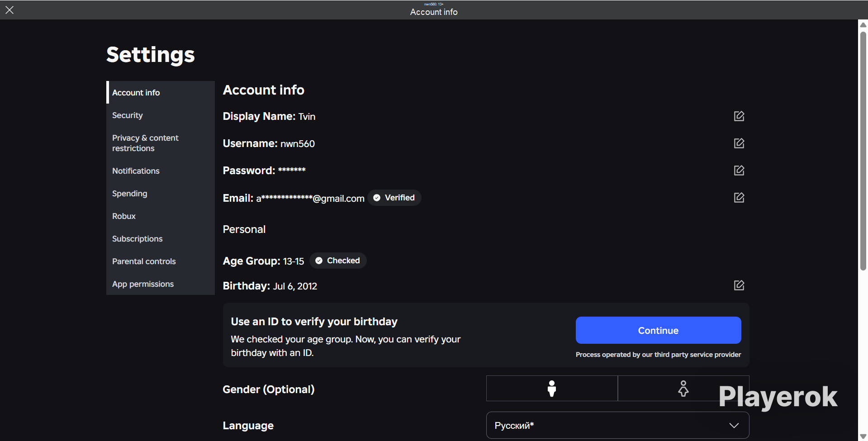
Task: Click the birthday value Jul 6, 2012
Action: point(295,286)
